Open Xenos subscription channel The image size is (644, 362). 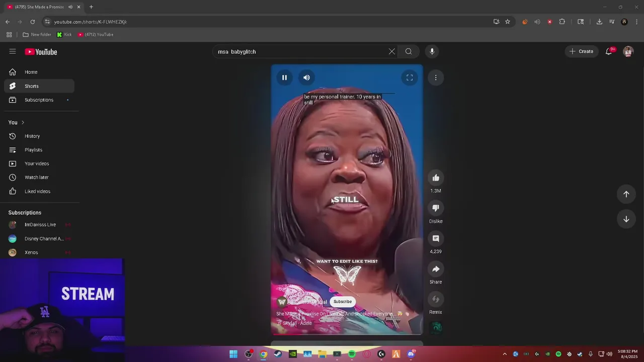point(39,252)
